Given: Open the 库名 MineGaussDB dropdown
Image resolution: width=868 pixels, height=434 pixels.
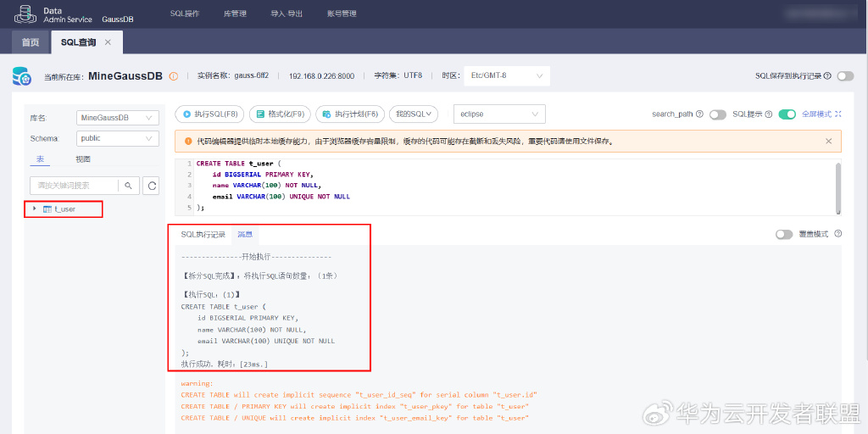Looking at the screenshot, I should 117,118.
